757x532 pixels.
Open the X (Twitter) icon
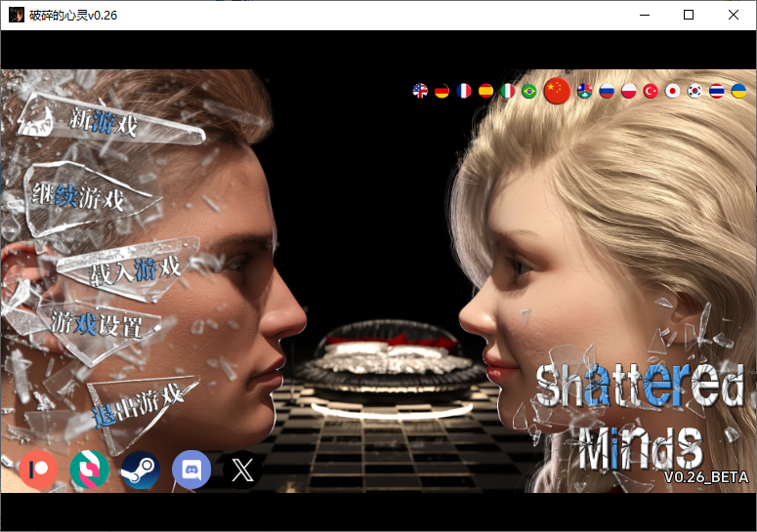(242, 470)
